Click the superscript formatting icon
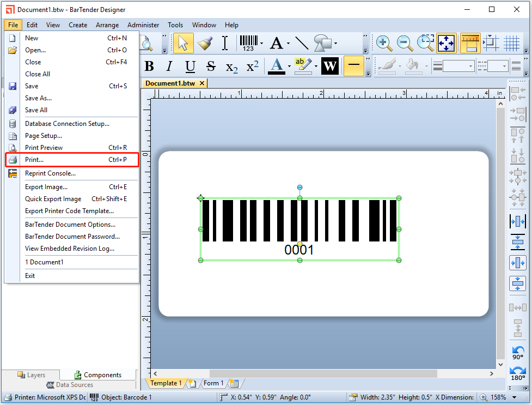The image size is (532, 405). pyautogui.click(x=252, y=66)
